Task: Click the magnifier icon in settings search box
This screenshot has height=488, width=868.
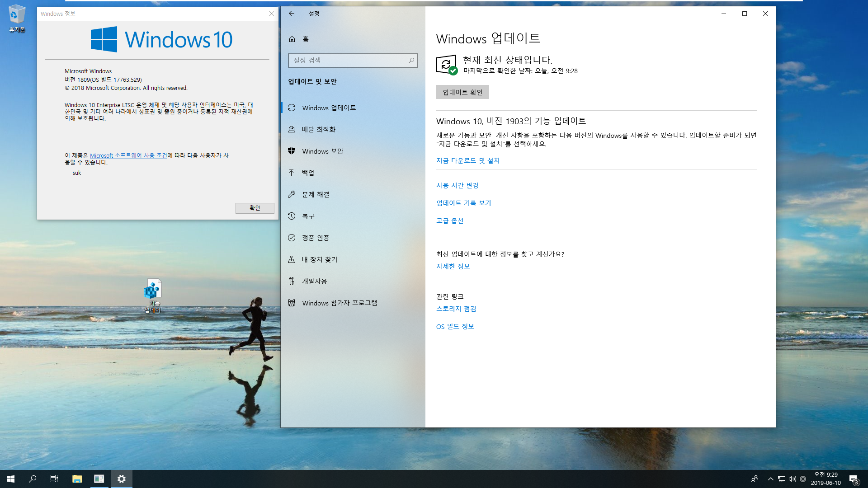Action: 411,61
